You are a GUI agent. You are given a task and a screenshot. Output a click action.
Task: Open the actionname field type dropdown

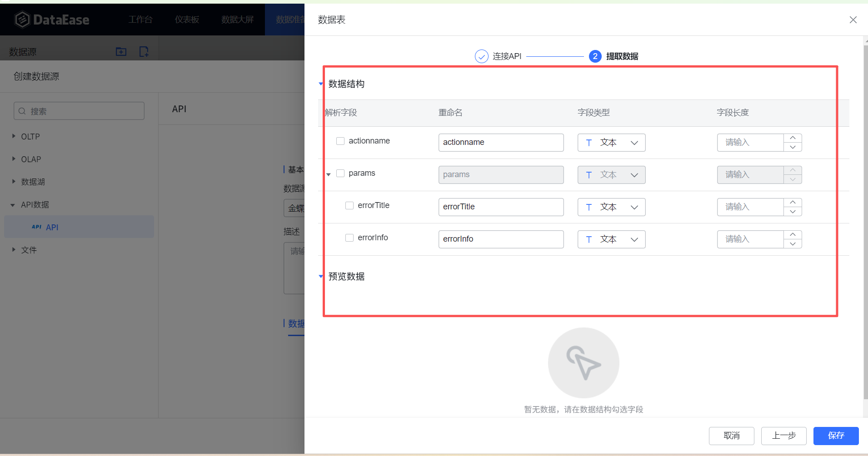[611, 143]
